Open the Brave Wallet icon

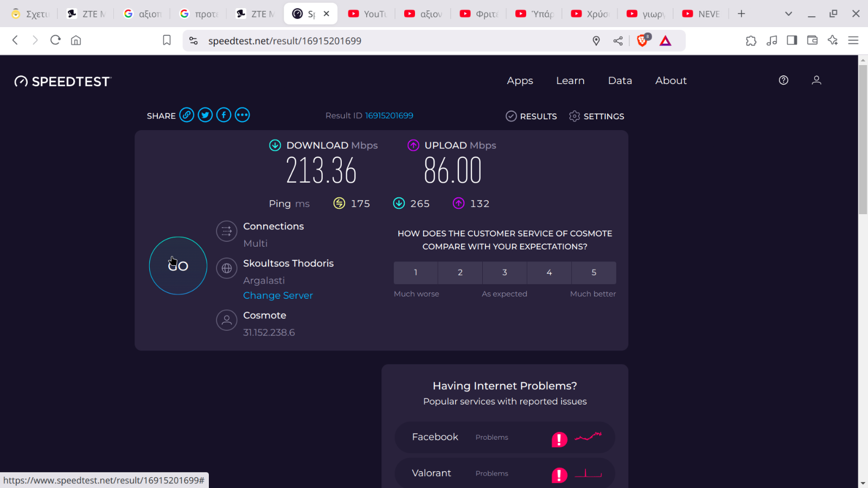coord(812,40)
